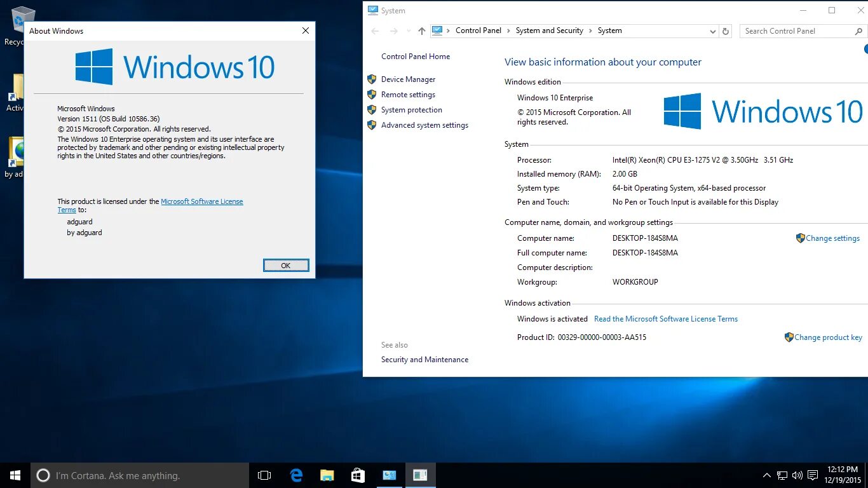Open the taskbar clock showing 12:12 PM
Screen dimensions: 868x488
(x=843, y=475)
